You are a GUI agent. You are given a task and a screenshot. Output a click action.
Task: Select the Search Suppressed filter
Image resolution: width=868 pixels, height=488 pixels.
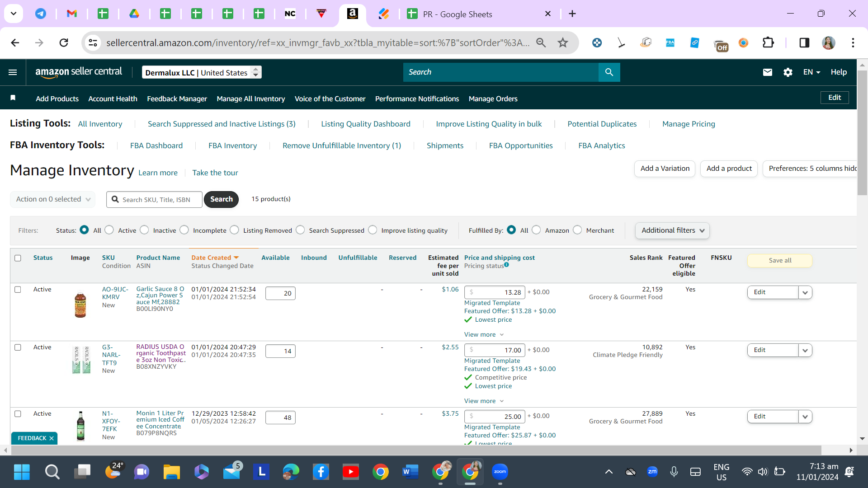300,230
